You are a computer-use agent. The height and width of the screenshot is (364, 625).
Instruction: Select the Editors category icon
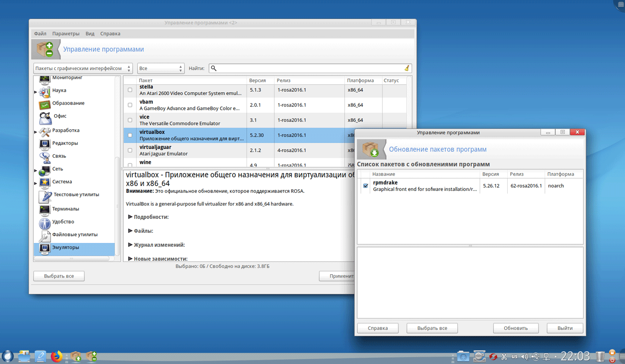click(45, 144)
